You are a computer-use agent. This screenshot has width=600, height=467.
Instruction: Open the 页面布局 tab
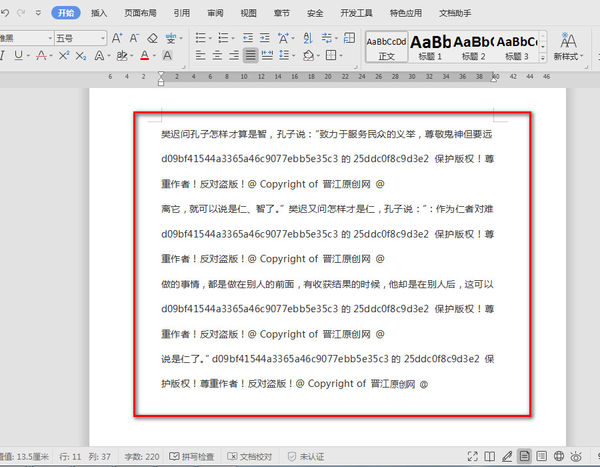click(140, 13)
